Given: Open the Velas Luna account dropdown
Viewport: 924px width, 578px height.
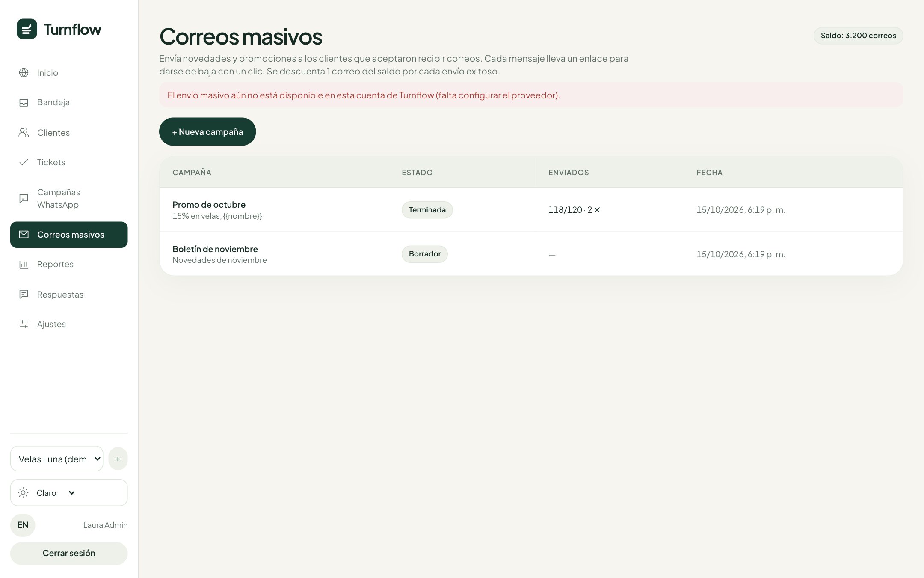Looking at the screenshot, I should [x=57, y=459].
